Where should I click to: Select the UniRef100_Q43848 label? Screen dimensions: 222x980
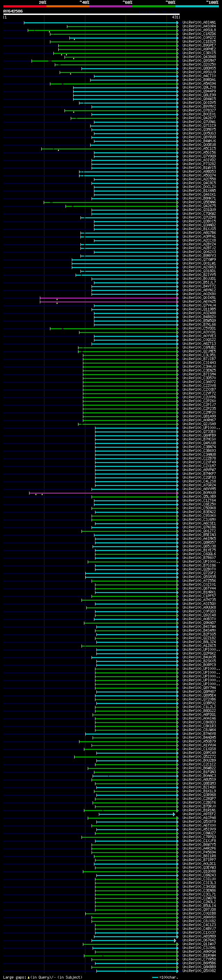199,57
